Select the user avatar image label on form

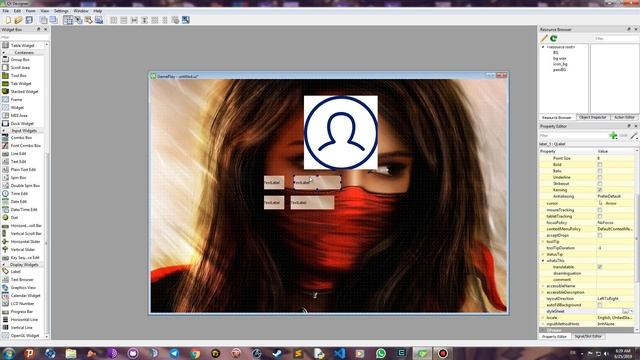tap(341, 132)
